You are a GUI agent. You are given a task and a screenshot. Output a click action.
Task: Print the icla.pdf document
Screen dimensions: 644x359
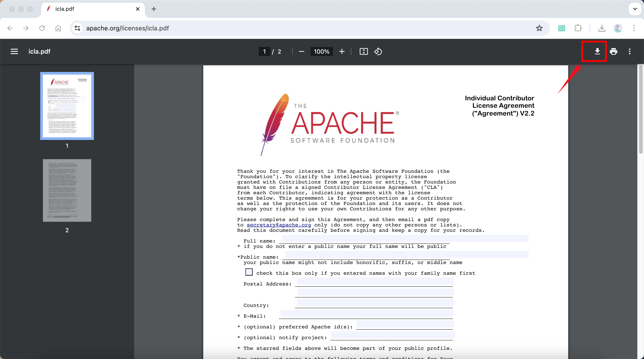click(x=614, y=51)
